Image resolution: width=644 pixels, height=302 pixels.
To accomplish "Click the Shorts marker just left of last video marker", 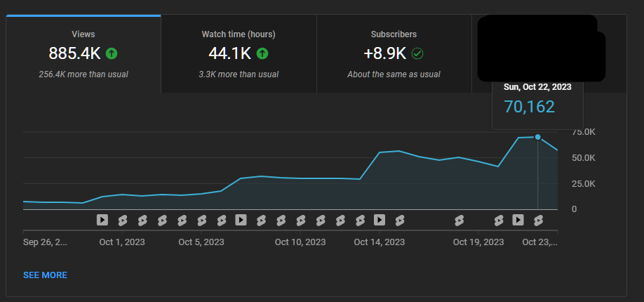I will (x=499, y=220).
